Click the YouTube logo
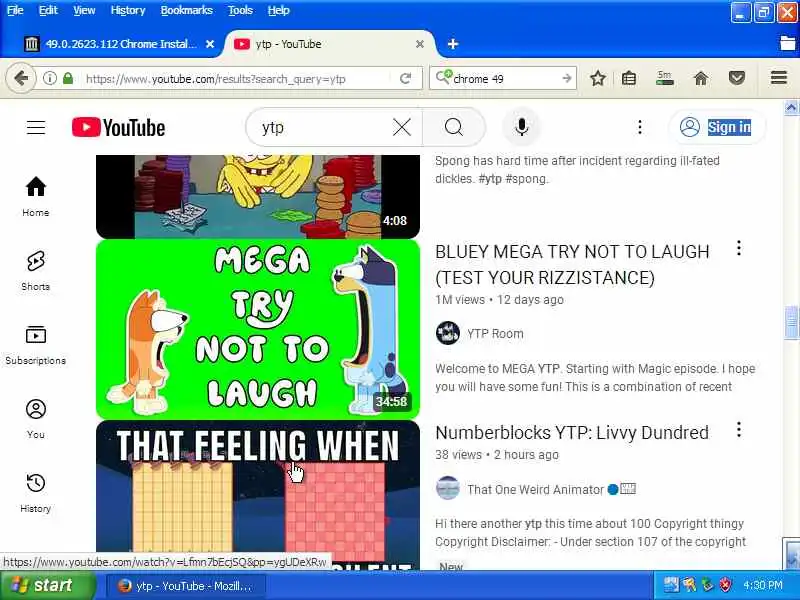 click(x=118, y=127)
